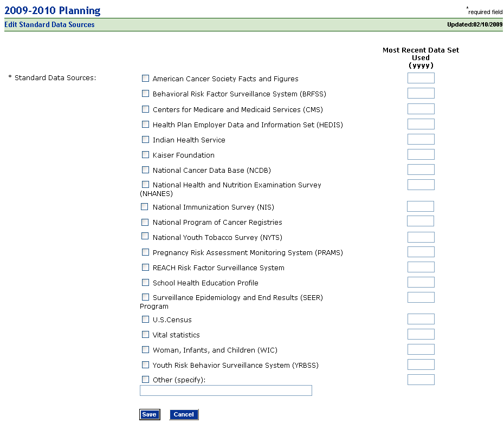504x430 pixels.
Task: Focus the year box for YRBSS
Action: click(421, 364)
